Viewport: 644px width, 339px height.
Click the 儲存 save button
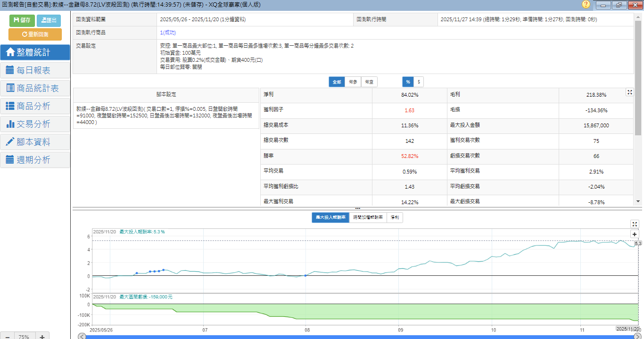point(22,20)
